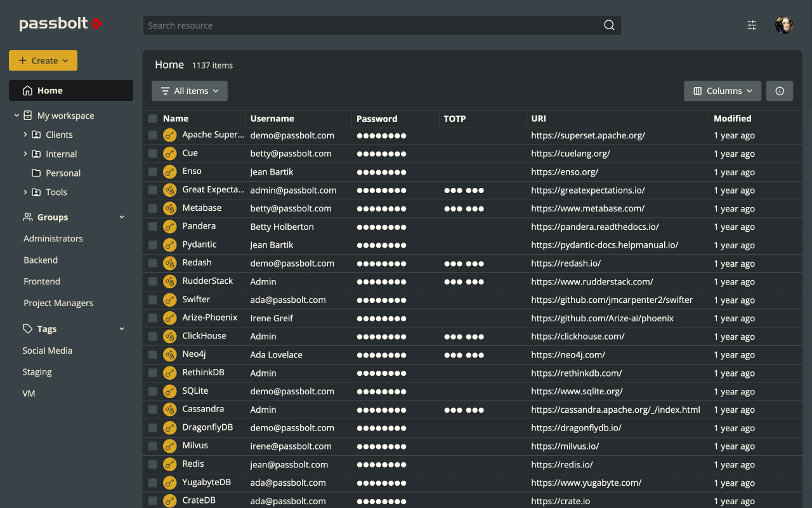Viewport: 812px width, 508px height.
Task: Click the search magnifier icon
Action: (608, 25)
